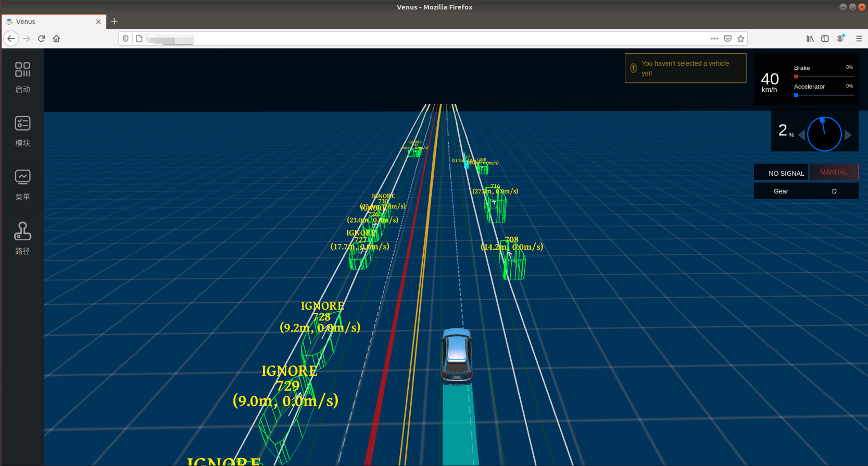Image resolution: width=868 pixels, height=466 pixels.
Task: Open a new browser tab
Action: tap(114, 21)
